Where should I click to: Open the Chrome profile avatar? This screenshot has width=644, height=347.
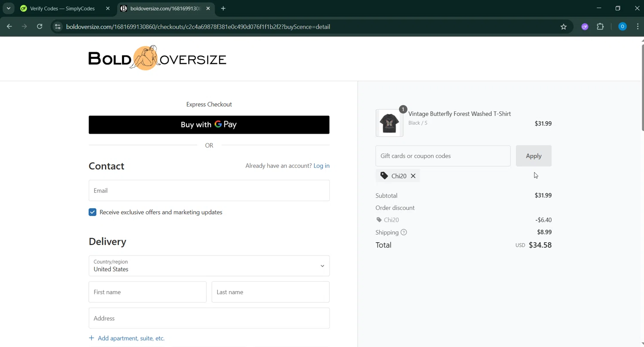[x=622, y=27]
